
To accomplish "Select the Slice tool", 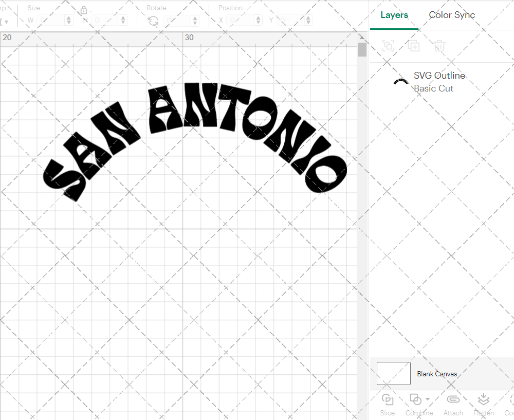I will click(387, 404).
